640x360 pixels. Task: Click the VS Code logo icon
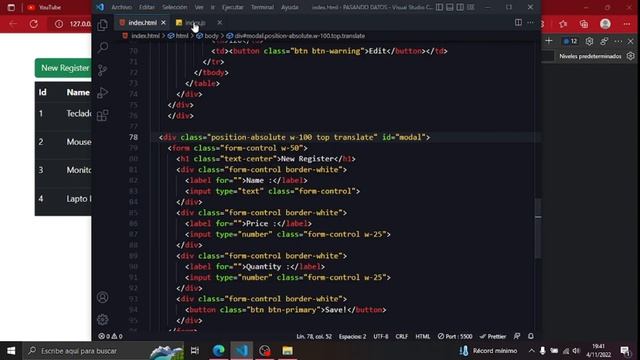(100, 7)
